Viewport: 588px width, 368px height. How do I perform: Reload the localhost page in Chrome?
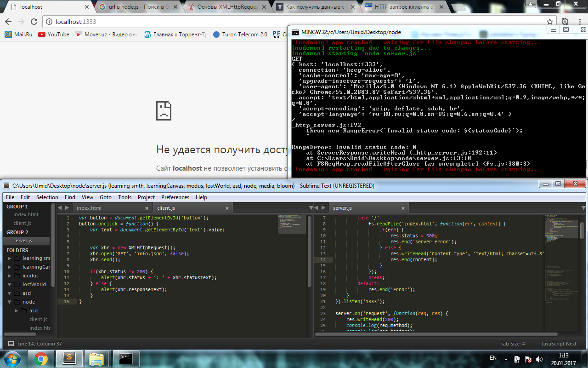[34, 22]
